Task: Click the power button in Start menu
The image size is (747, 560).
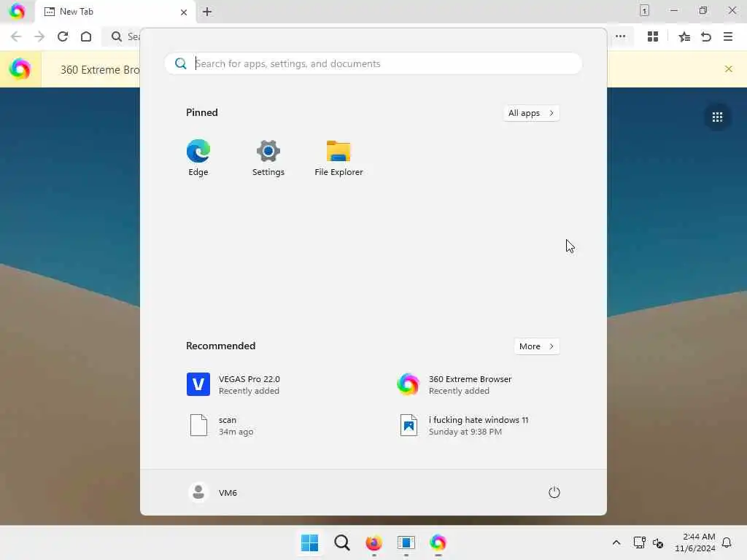Action: tap(554, 492)
